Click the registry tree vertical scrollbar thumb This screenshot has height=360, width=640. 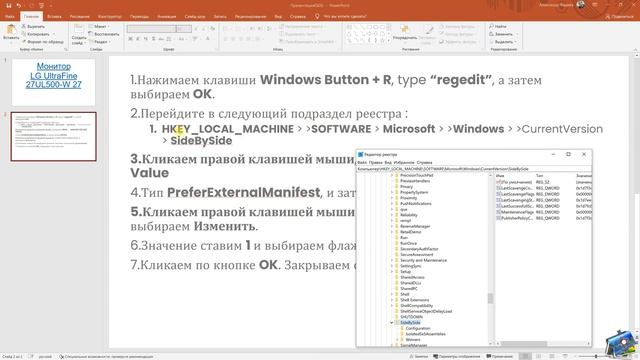coord(491,298)
